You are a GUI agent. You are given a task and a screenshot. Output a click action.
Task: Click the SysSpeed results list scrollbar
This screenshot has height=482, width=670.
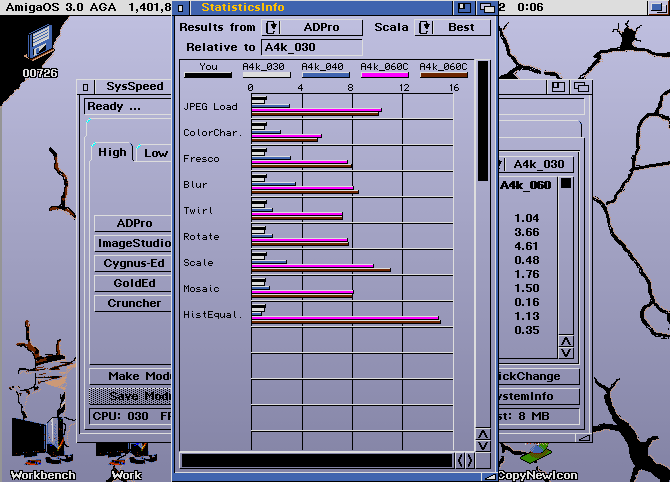pyautogui.click(x=566, y=256)
